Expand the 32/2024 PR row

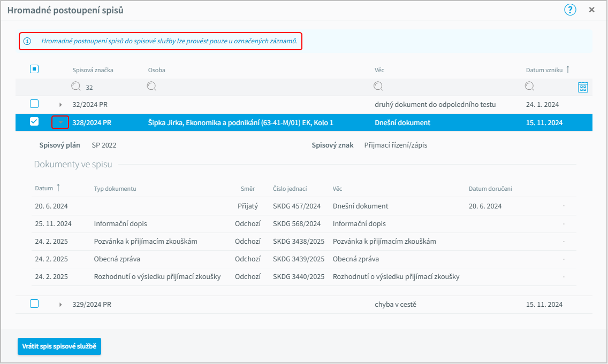click(60, 105)
